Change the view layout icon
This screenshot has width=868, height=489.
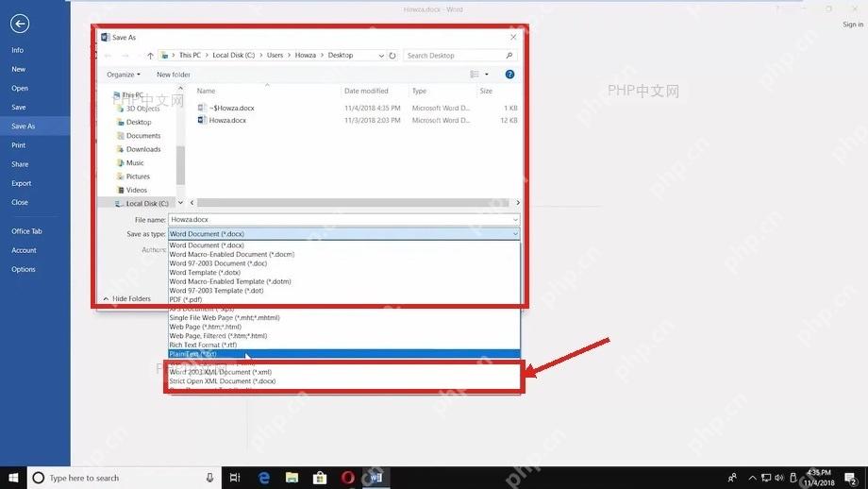475,75
